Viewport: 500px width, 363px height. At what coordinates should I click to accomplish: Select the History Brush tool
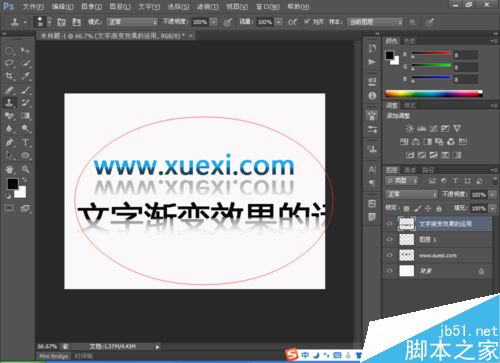point(25,103)
